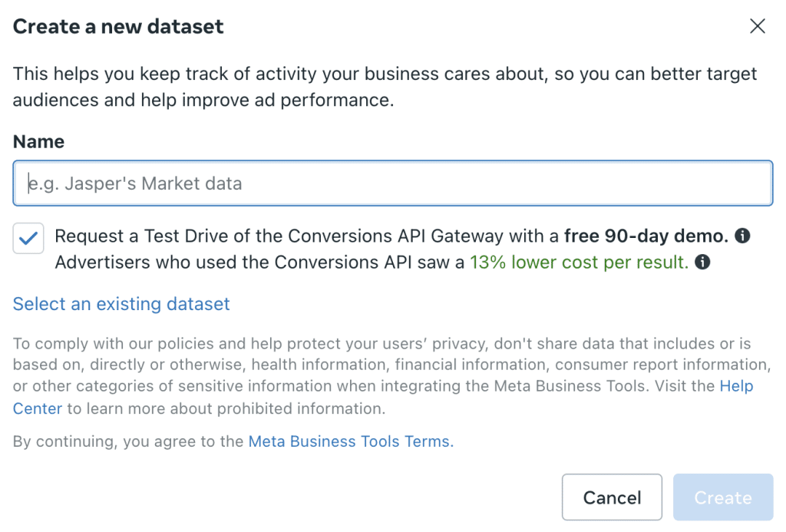
Task: Click the disabled Create button
Action: point(723,497)
